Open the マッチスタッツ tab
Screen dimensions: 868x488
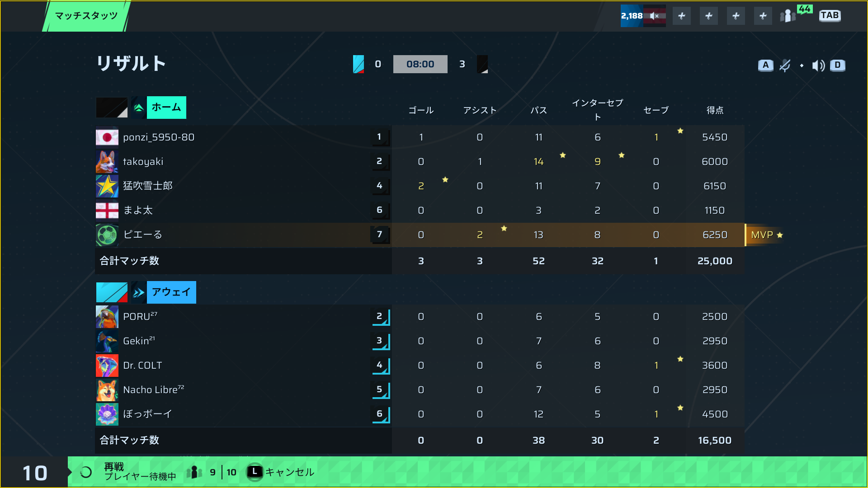[x=86, y=16]
